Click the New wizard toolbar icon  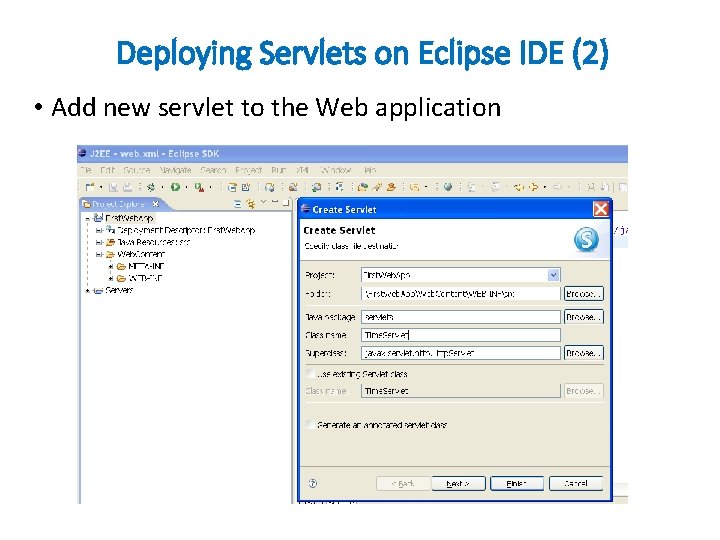[x=90, y=187]
